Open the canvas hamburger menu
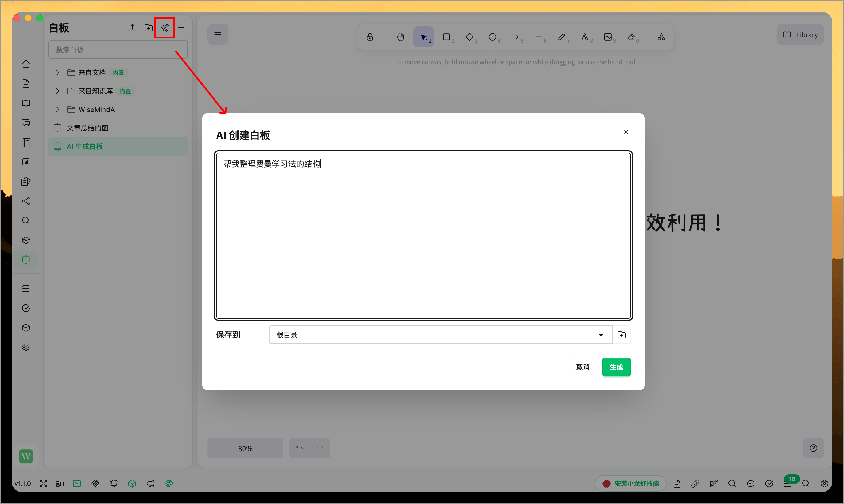This screenshot has height=504, width=844. (218, 35)
